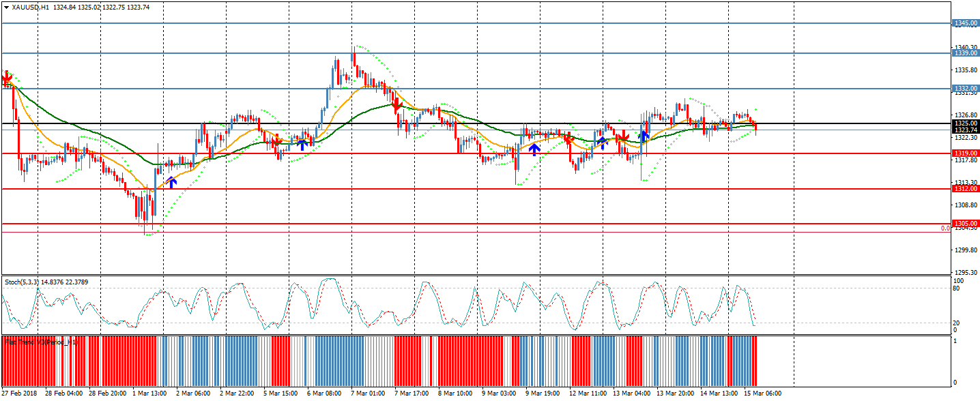Select the red 1305.00 level label
This screenshot has width=980, height=401.
click(966, 223)
